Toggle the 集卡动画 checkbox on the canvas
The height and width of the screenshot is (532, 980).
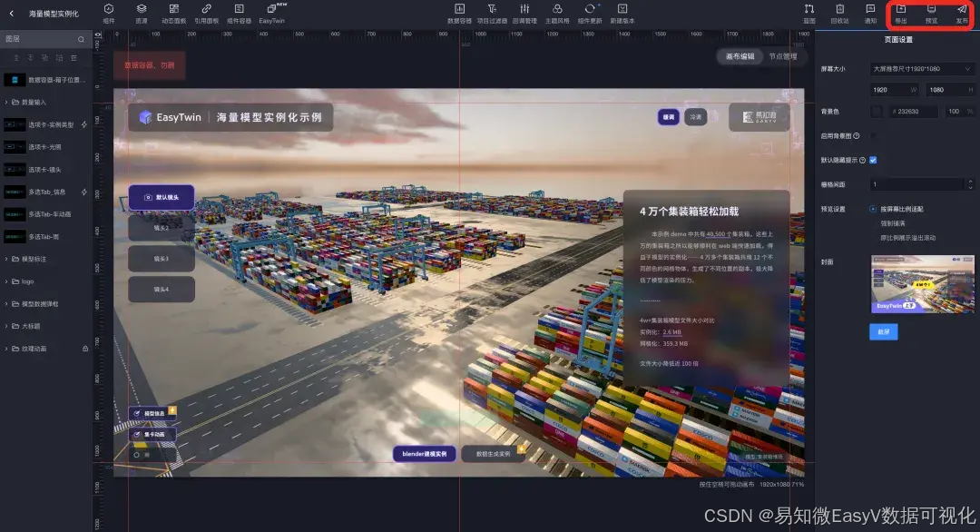pos(137,435)
